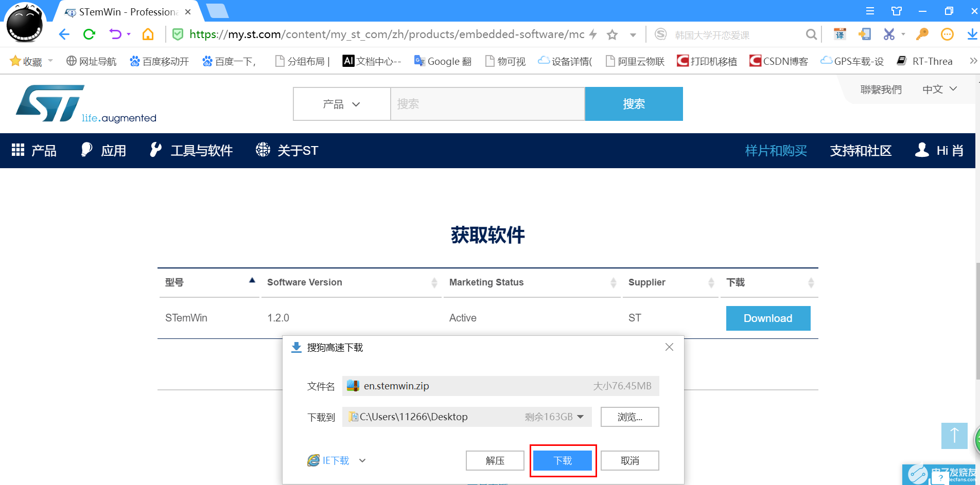This screenshot has width=980, height=485.
Task: Open the skin shirt icon in the title bar
Action: click(897, 11)
